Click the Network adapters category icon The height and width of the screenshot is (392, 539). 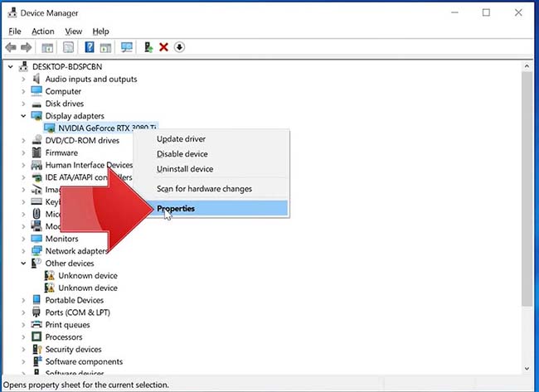36,251
